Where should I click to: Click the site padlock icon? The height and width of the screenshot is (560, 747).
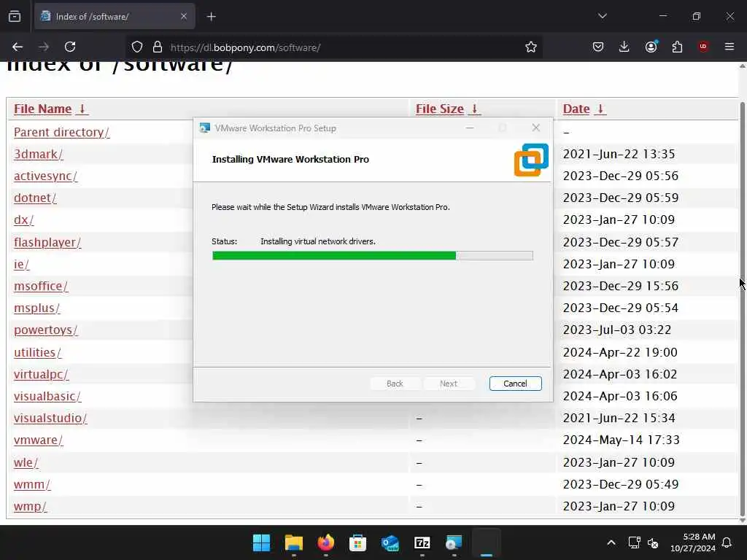point(158,47)
